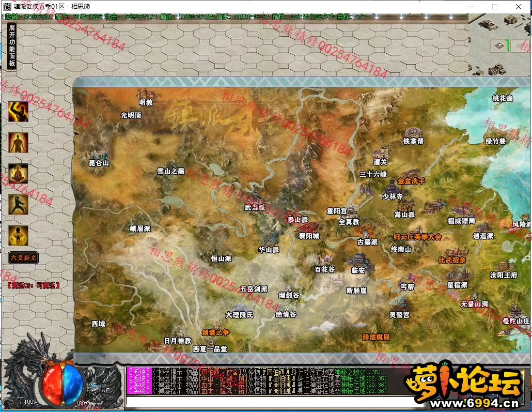Select 三十六峰 on the map
532x412 pixels.
373,174
